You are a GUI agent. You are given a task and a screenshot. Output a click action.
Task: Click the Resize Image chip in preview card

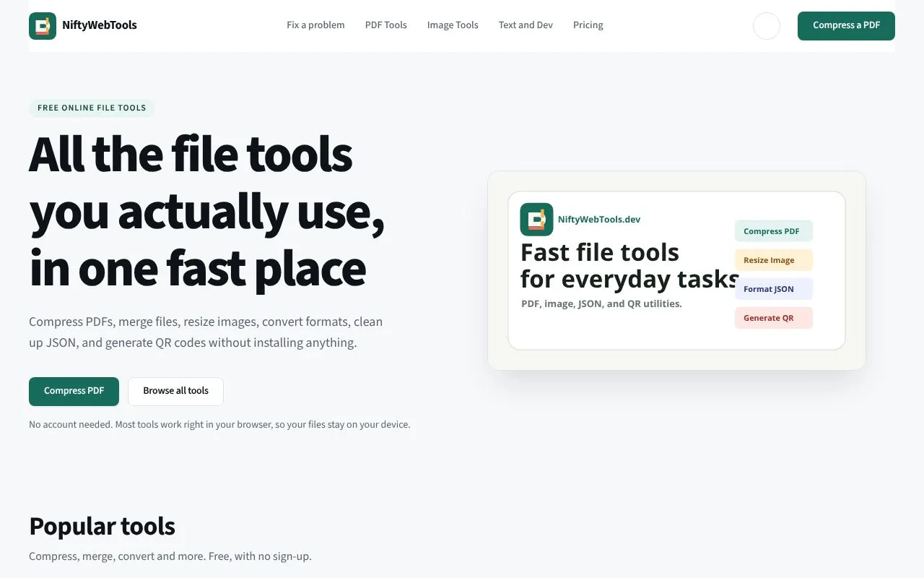(774, 260)
